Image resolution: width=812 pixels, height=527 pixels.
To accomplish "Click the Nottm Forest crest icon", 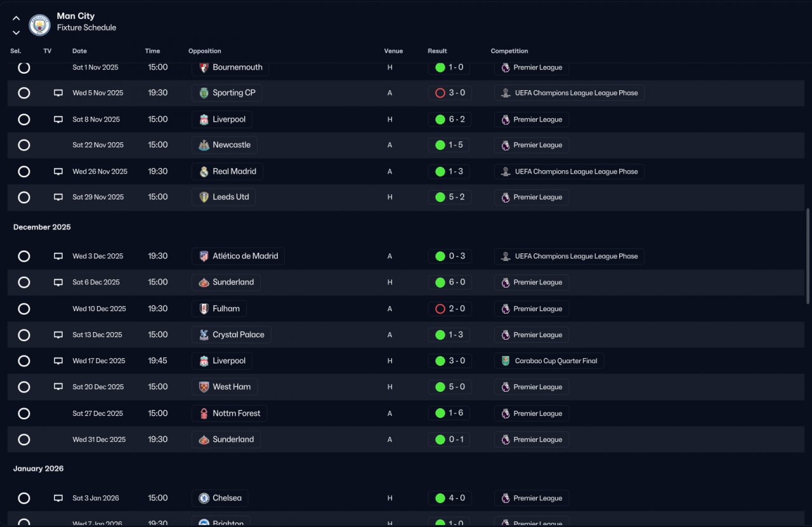I will [204, 413].
